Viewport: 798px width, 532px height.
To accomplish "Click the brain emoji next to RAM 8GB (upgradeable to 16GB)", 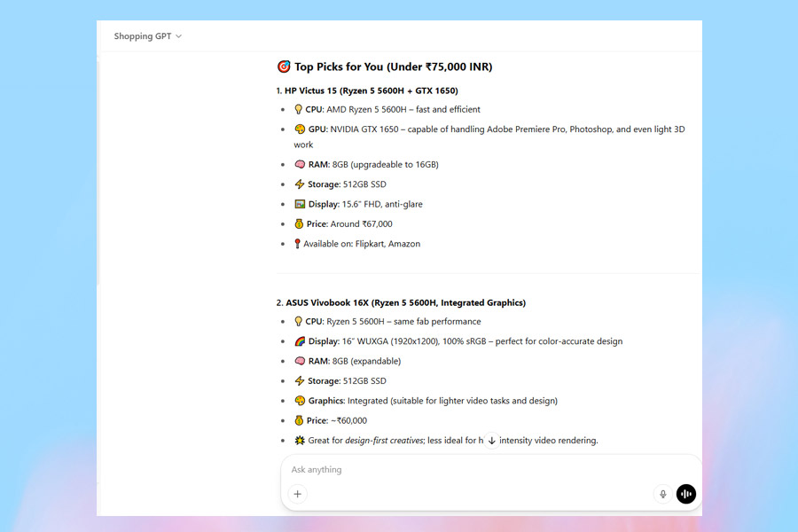I will point(300,165).
